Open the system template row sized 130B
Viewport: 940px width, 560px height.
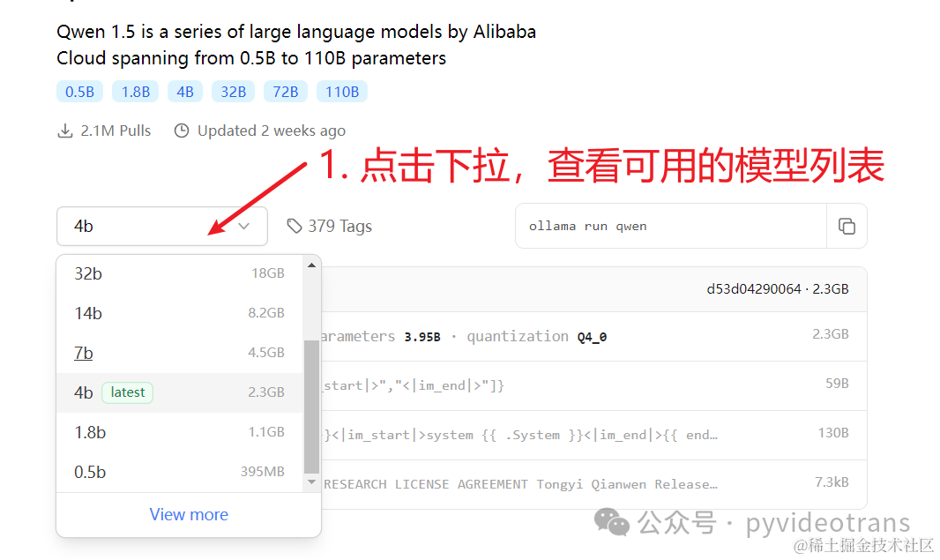(x=594, y=435)
